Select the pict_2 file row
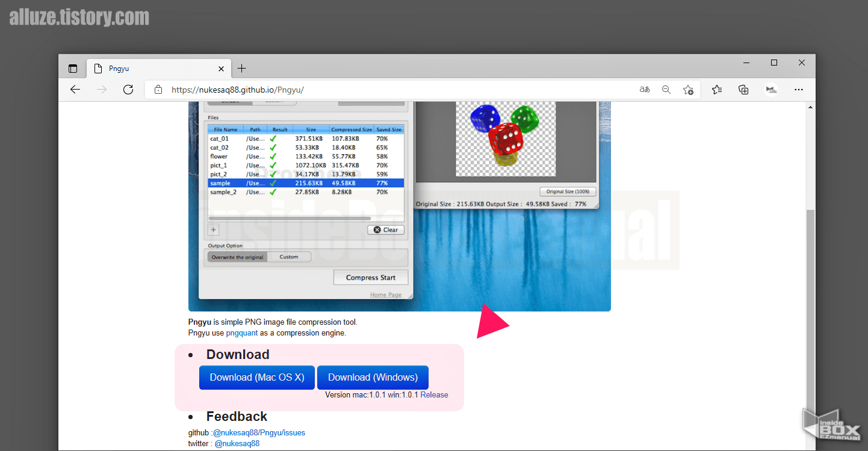868x451 pixels. coord(306,174)
